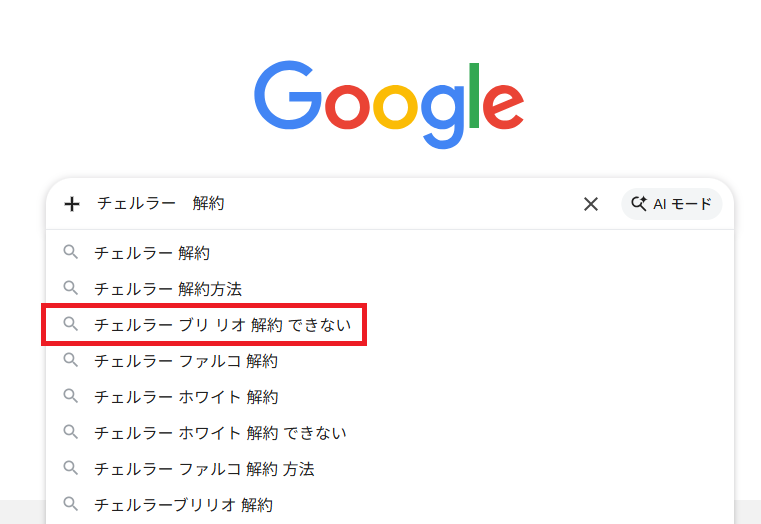Click the Google logo
Viewport: 761px width, 524px height.
coord(388,104)
